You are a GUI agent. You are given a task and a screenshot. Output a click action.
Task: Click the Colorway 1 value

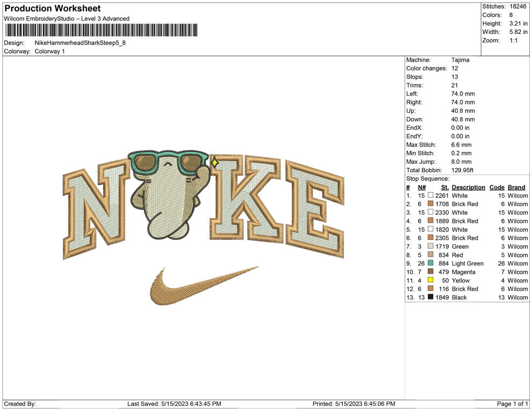pyautogui.click(x=49, y=51)
